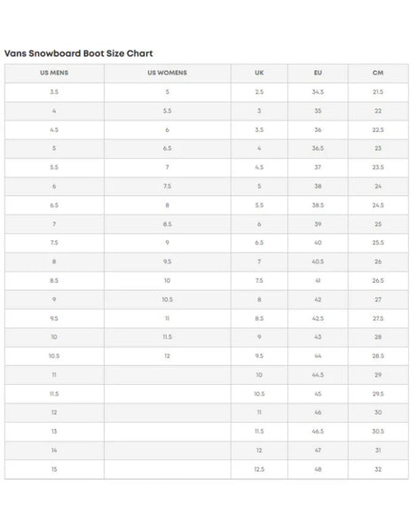Click the CM column header
The image size is (416, 532).
point(378,73)
